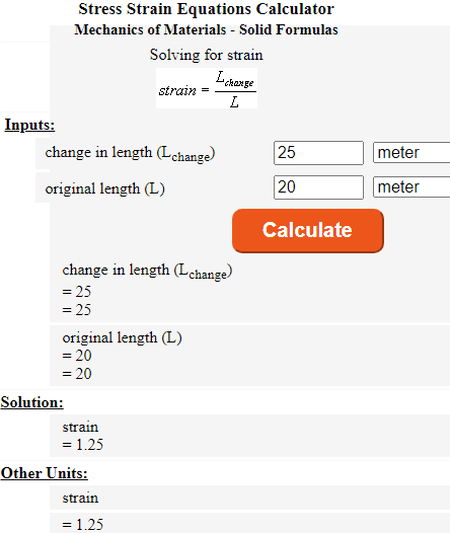Click the Inputs heading
The image size is (450, 533).
tap(30, 125)
